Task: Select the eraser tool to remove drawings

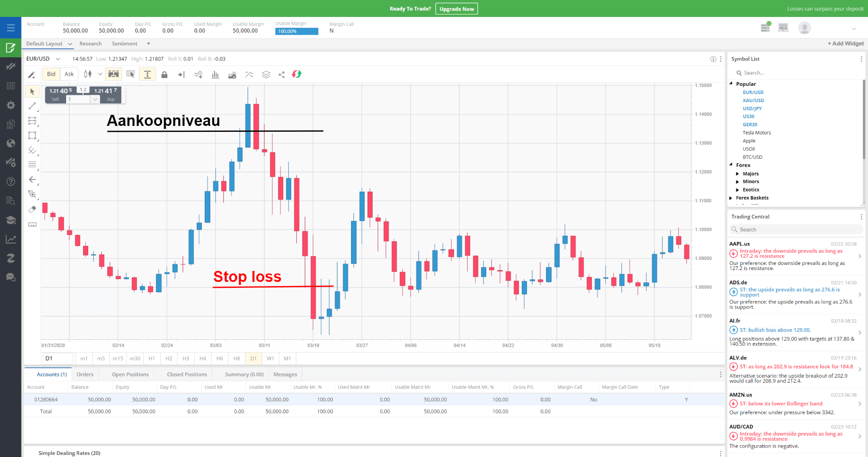Action: point(32,209)
